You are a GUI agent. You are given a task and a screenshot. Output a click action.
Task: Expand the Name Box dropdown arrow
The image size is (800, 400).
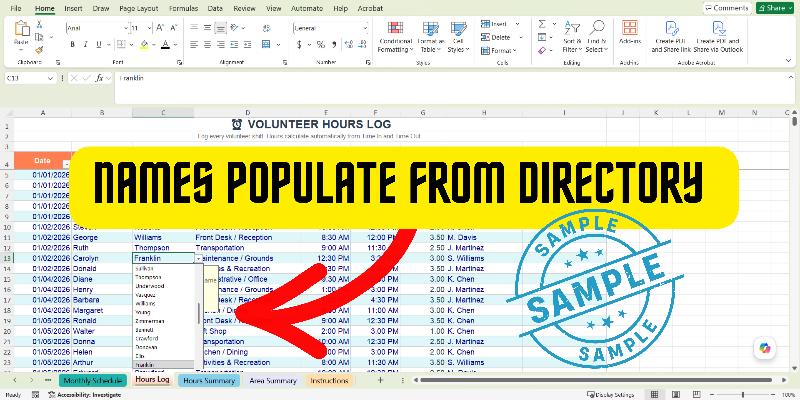click(50, 78)
